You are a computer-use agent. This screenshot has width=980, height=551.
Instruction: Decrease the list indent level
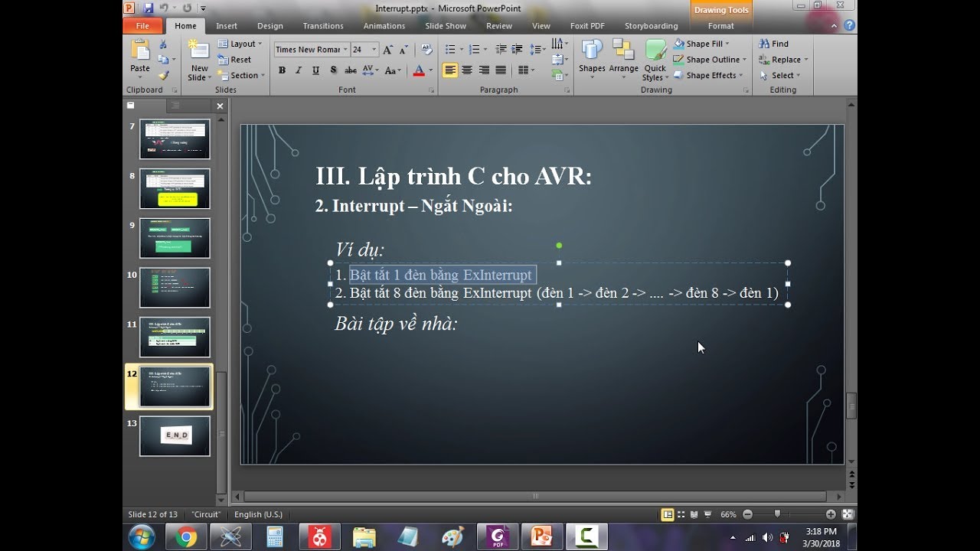tap(501, 50)
